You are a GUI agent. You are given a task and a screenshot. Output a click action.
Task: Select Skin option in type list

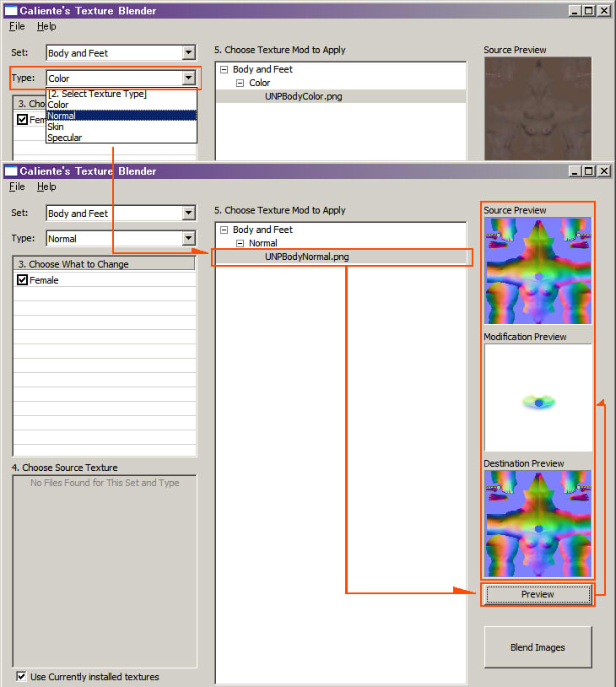[x=122, y=127]
